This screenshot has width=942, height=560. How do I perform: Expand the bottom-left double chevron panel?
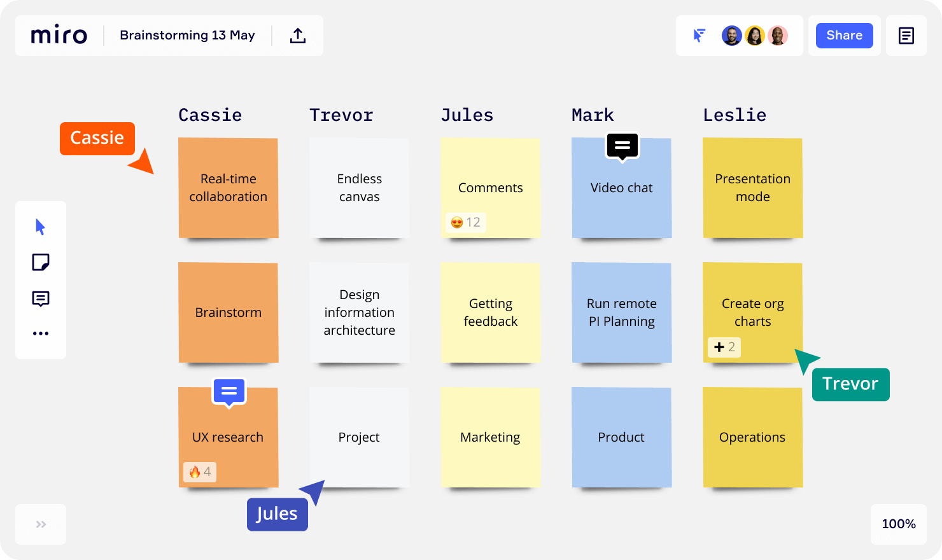pos(41,524)
